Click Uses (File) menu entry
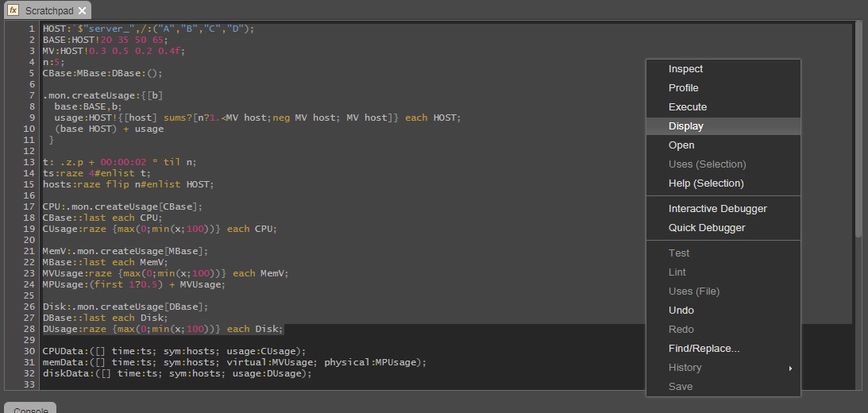This screenshot has width=868, height=413. pyautogui.click(x=723, y=291)
